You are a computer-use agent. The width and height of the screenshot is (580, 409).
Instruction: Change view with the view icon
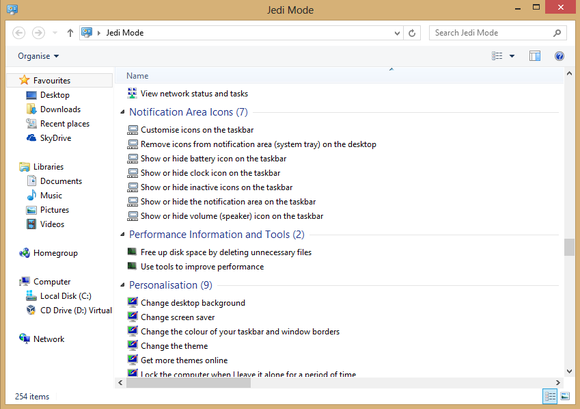497,56
